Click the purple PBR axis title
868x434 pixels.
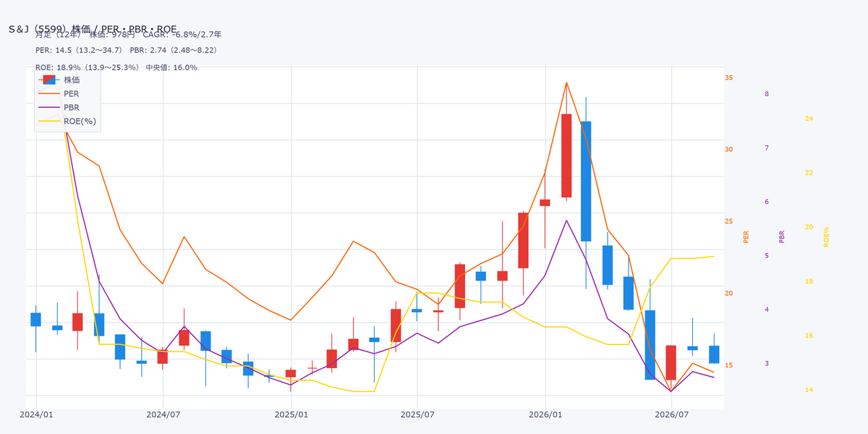[x=782, y=237]
